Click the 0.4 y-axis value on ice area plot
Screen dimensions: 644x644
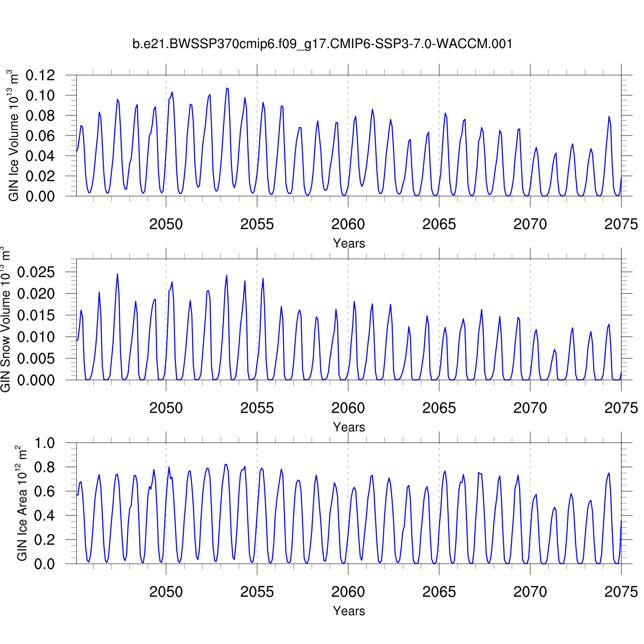click(45, 516)
